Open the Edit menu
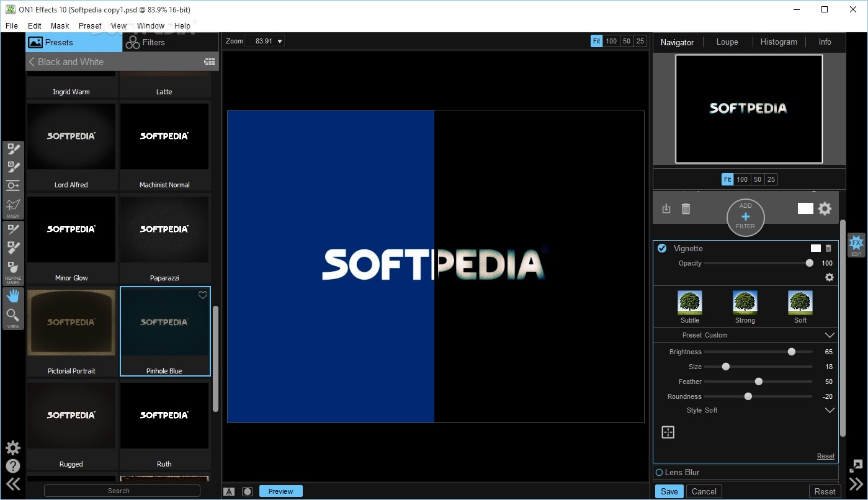868x500 pixels. coord(35,25)
